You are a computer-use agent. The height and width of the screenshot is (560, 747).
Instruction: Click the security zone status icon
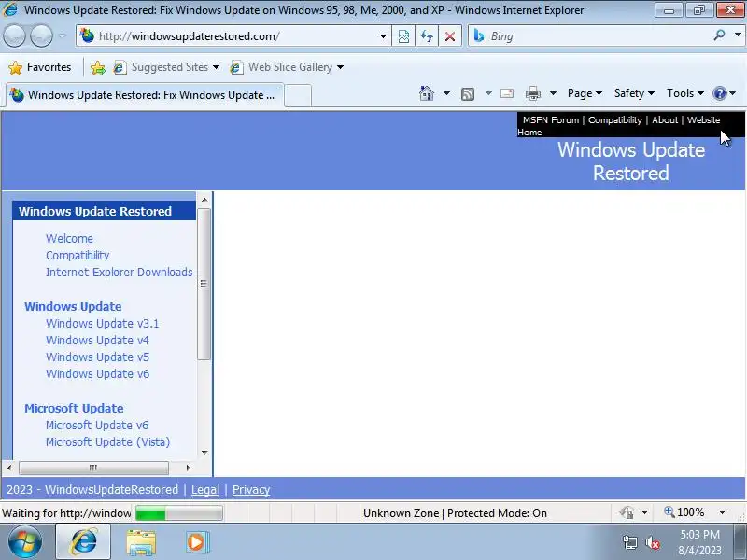pos(627,512)
